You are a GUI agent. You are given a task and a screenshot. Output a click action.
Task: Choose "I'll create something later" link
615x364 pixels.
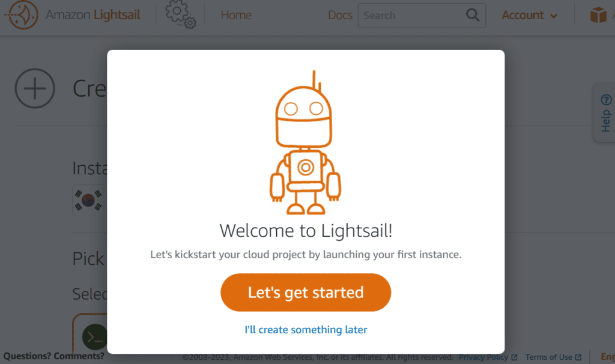[306, 330]
